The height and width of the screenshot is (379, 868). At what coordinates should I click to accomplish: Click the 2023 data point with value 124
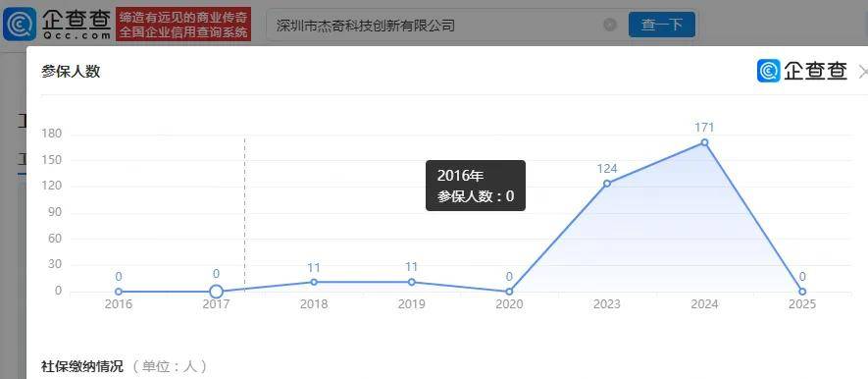pyautogui.click(x=607, y=184)
